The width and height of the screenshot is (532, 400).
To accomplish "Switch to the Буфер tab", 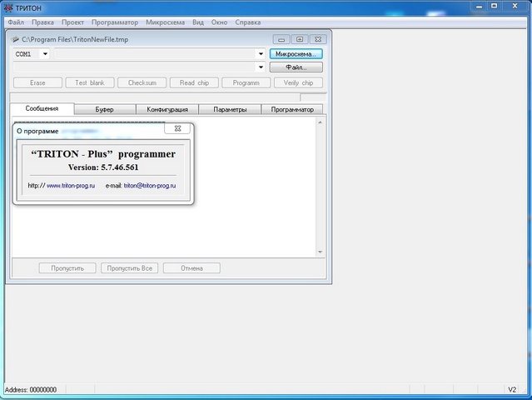I will tap(105, 110).
